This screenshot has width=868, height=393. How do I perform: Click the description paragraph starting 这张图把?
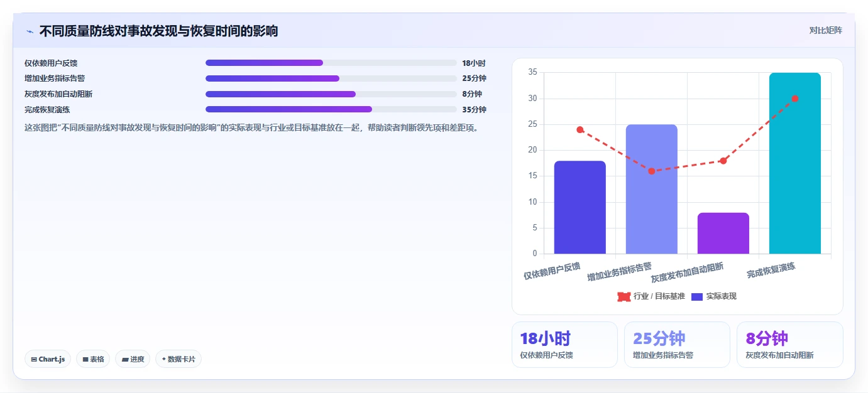(251, 127)
